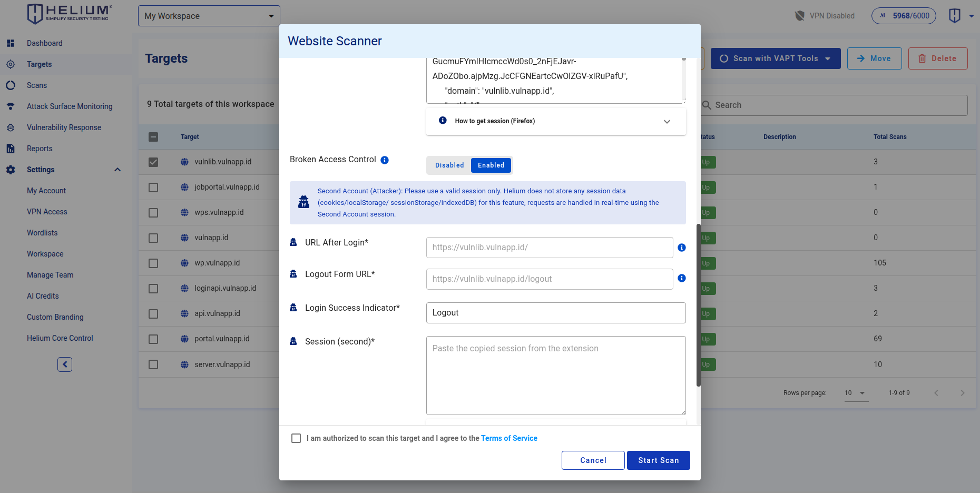980x493 pixels.
Task: Open Wordlists settings
Action: (42, 233)
